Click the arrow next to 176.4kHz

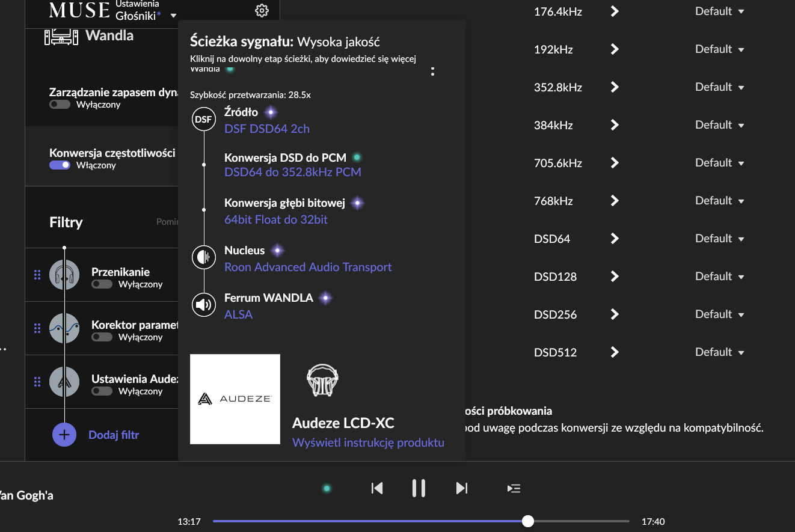pos(615,11)
